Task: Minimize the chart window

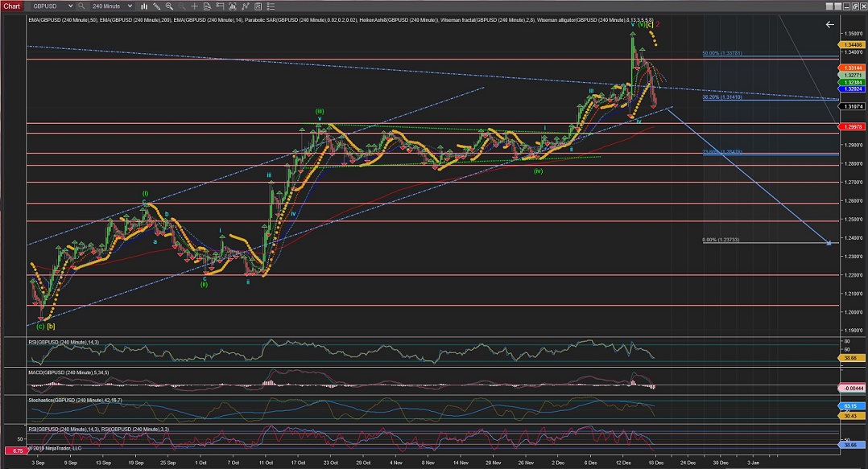Action: (x=847, y=6)
